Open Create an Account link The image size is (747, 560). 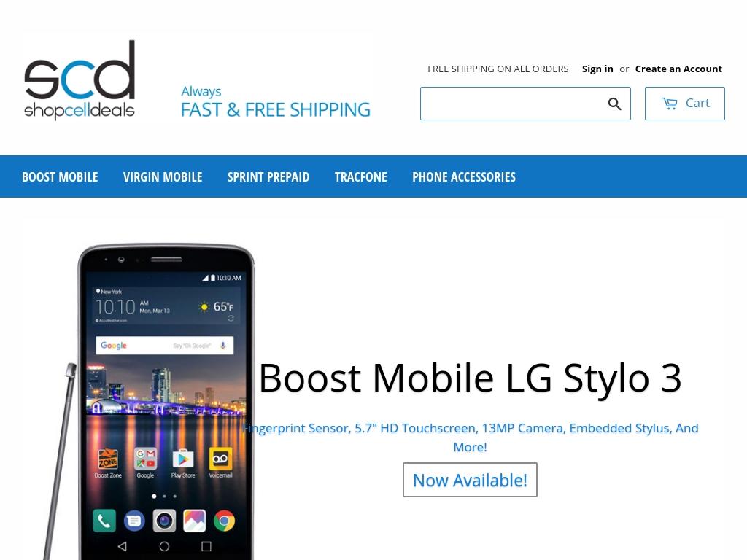(x=678, y=69)
